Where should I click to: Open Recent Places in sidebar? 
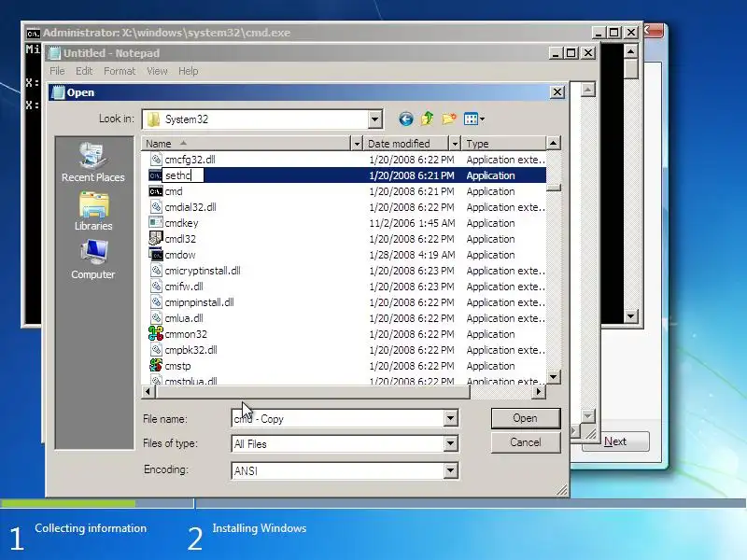[x=92, y=161]
